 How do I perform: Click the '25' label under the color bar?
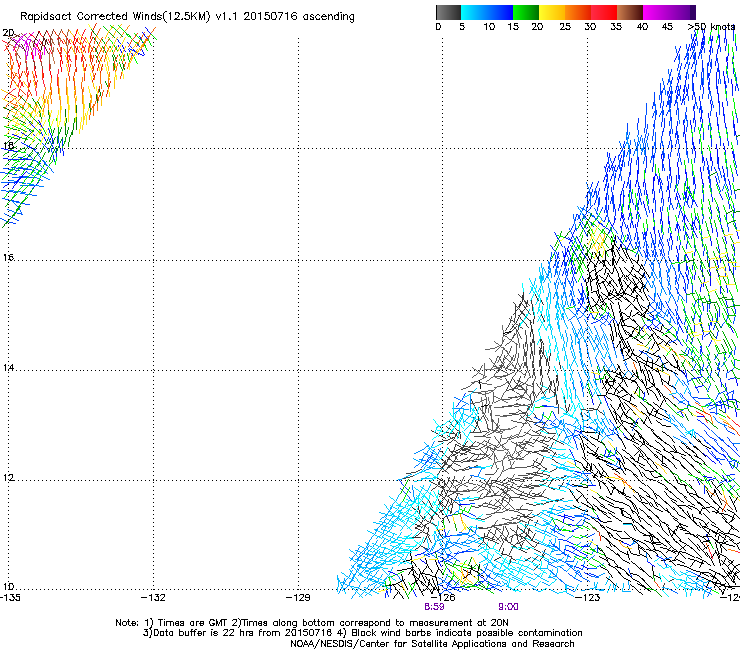pyautogui.click(x=565, y=27)
